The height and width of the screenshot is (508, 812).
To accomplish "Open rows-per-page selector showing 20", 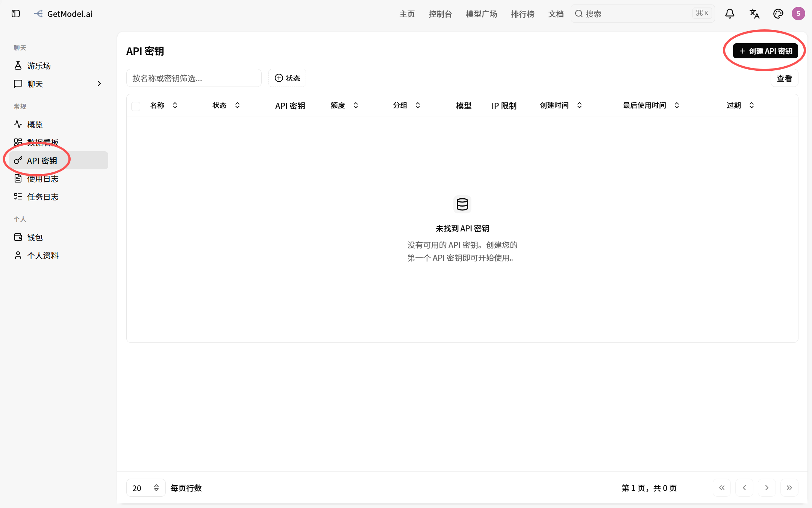I will [x=146, y=488].
